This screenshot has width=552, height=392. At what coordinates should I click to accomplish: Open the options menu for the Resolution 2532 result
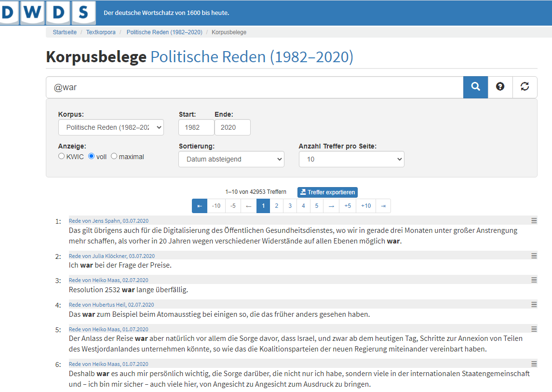click(x=534, y=280)
